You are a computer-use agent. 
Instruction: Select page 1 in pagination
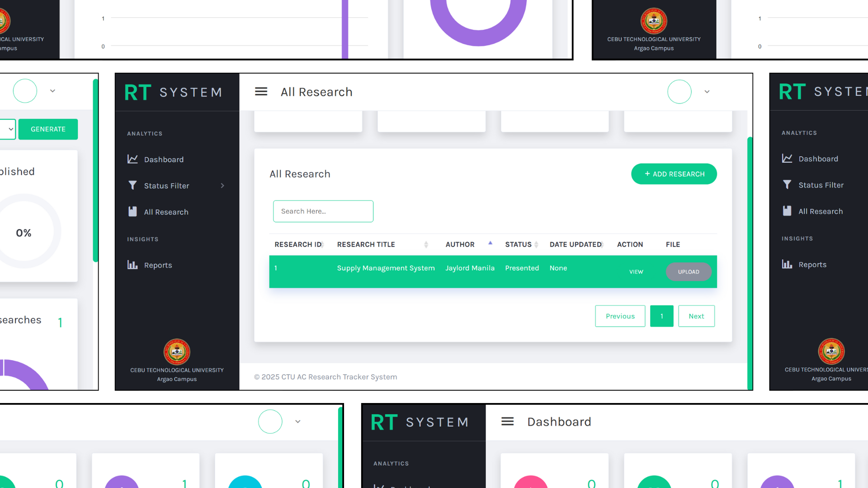(661, 316)
